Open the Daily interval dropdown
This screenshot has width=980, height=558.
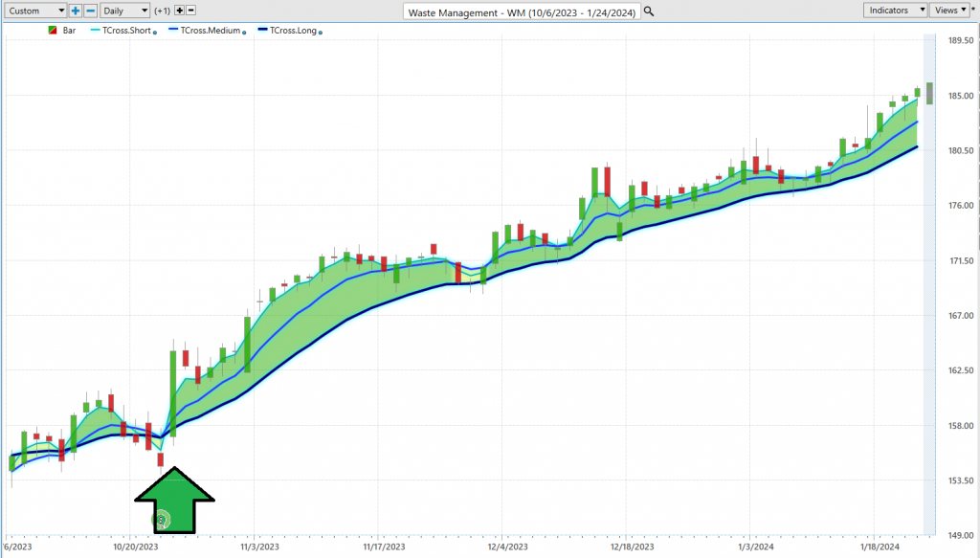tap(125, 11)
